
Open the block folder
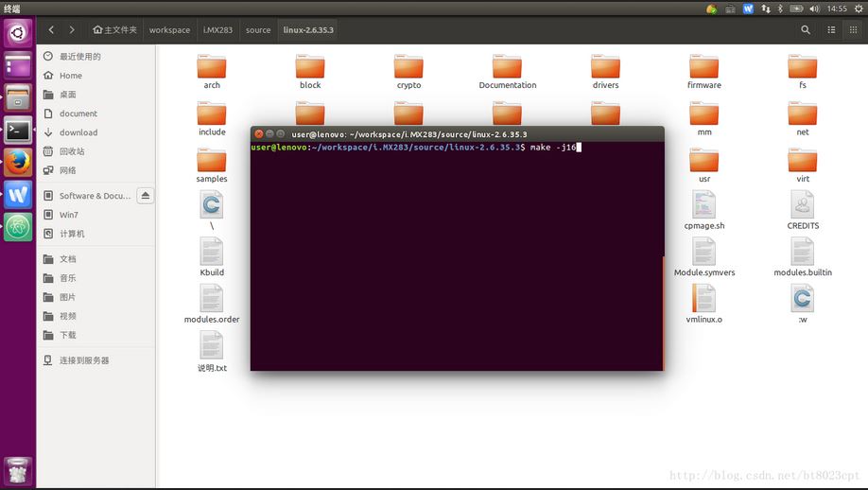pyautogui.click(x=310, y=72)
